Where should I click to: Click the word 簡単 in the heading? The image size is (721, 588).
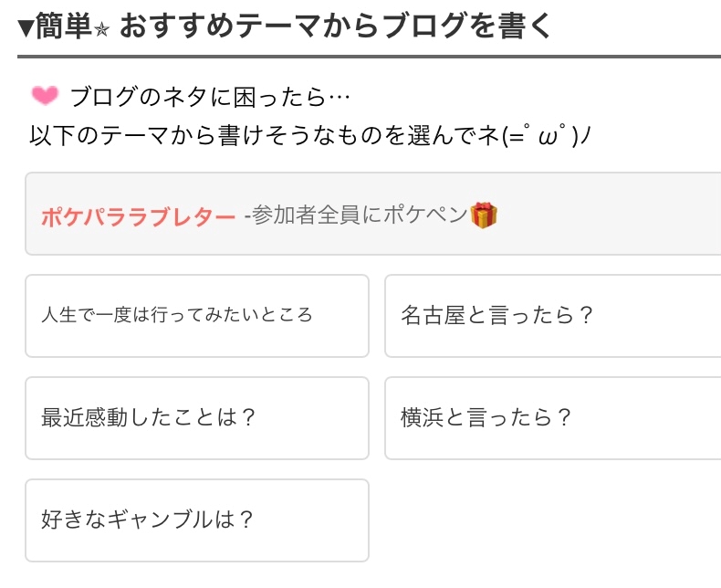click(64, 26)
